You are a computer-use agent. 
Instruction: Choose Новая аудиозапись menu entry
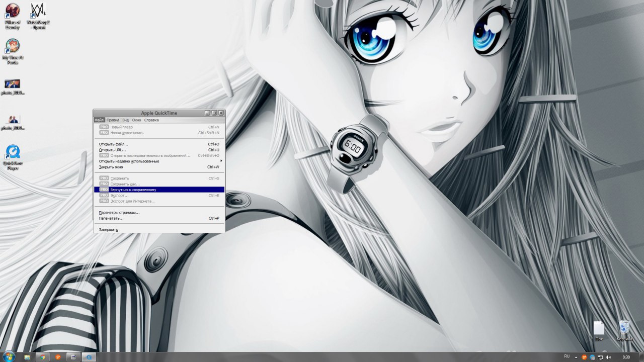pos(159,133)
